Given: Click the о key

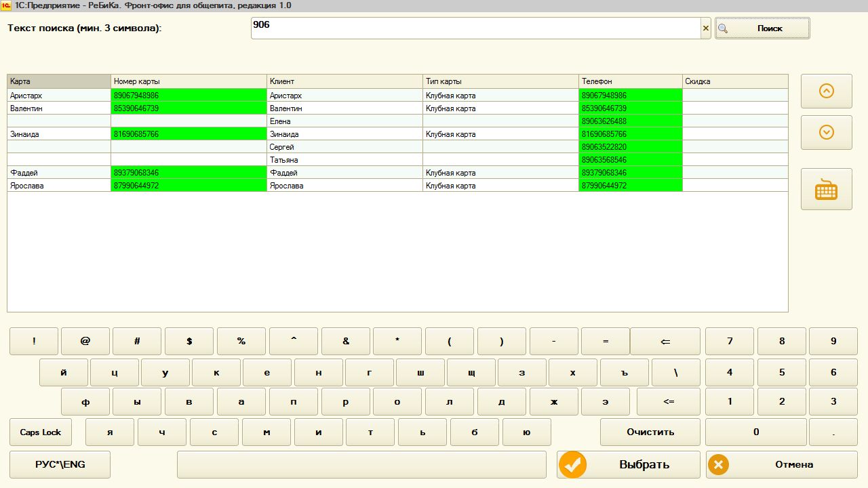Looking at the screenshot, I should click(x=397, y=401).
